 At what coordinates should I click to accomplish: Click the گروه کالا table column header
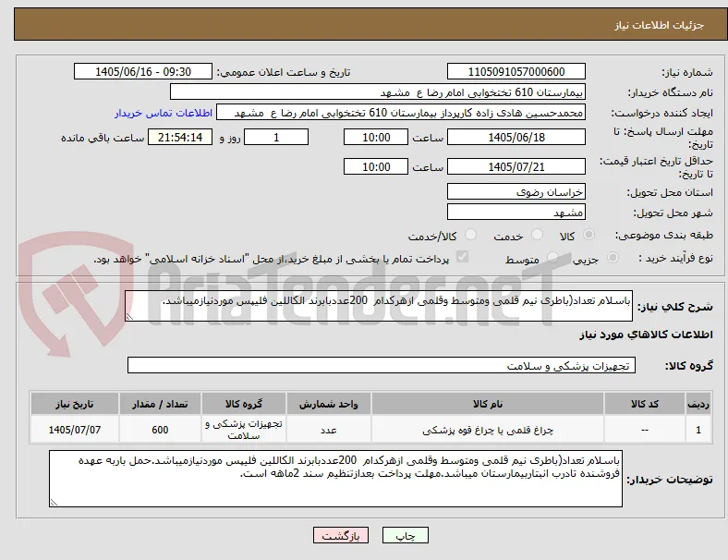pyautogui.click(x=244, y=404)
